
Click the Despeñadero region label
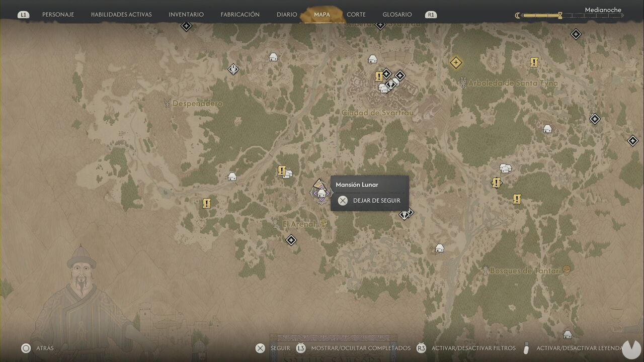pos(197,104)
